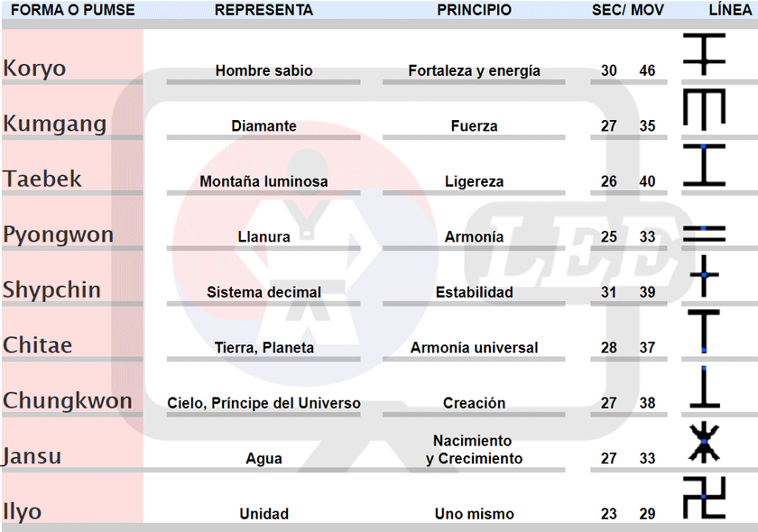Select the Ilyo line diagram symbol

click(x=704, y=497)
